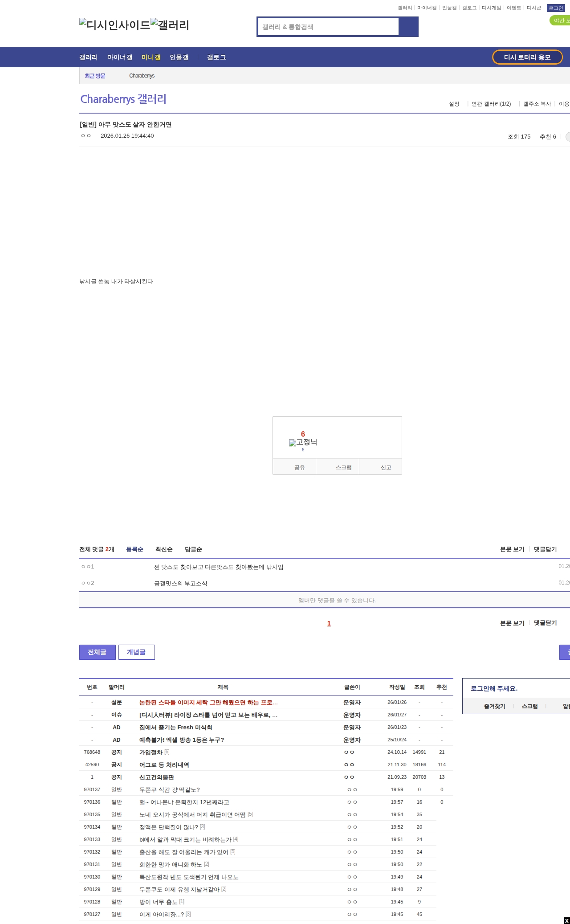Sort comments by 답글순
The image size is (570, 924).
(x=193, y=549)
